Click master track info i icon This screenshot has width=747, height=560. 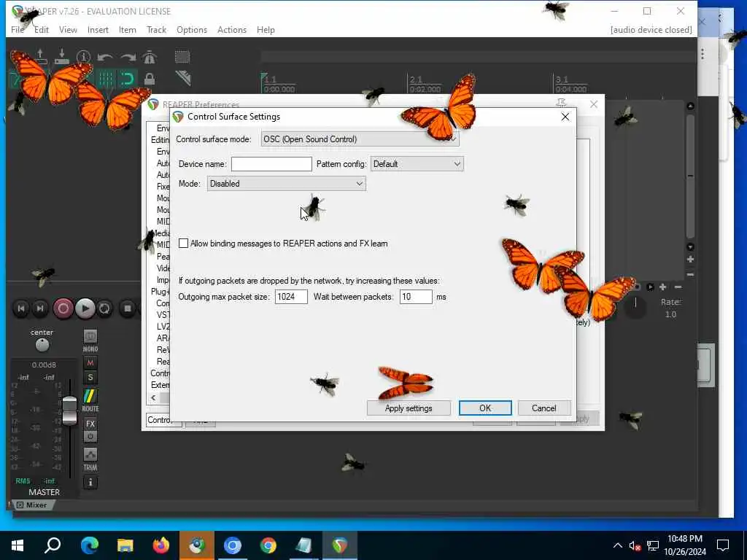(x=90, y=483)
